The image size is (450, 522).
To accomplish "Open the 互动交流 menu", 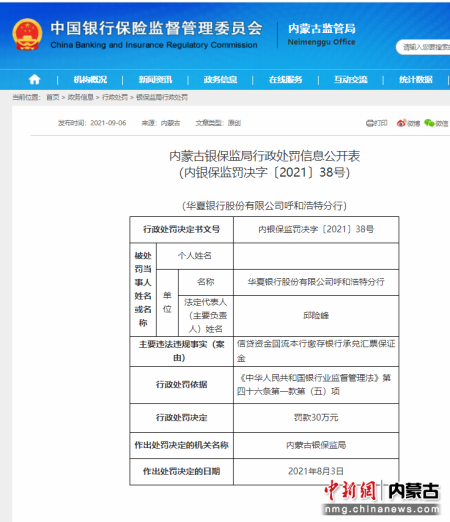I will (351, 79).
